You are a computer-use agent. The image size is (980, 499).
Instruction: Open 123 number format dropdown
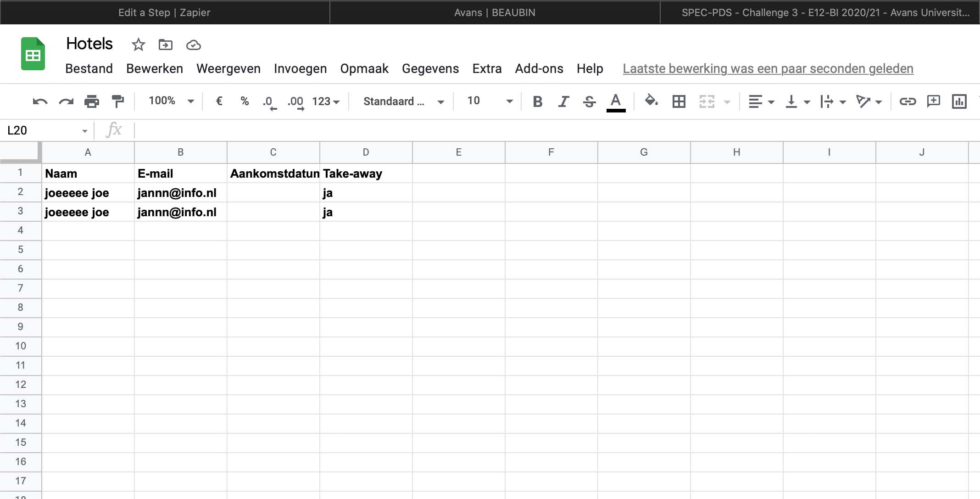coord(326,101)
